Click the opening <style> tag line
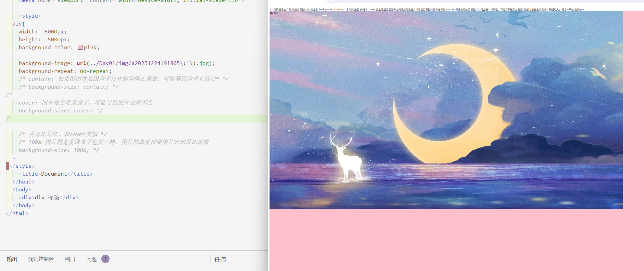This screenshot has height=271, width=644. (x=30, y=16)
